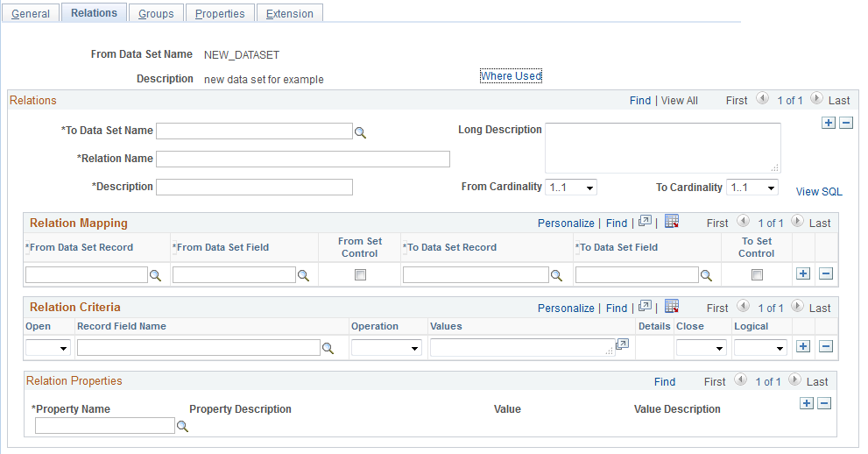Open lookup for Property Name

pos(183,426)
